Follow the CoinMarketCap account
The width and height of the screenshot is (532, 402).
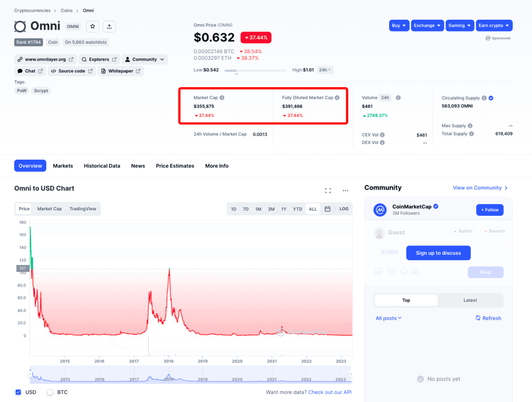(x=490, y=210)
